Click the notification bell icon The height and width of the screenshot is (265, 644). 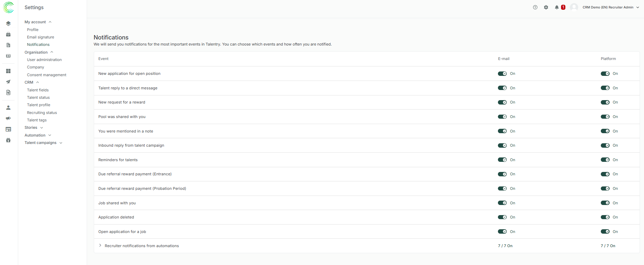point(557,7)
